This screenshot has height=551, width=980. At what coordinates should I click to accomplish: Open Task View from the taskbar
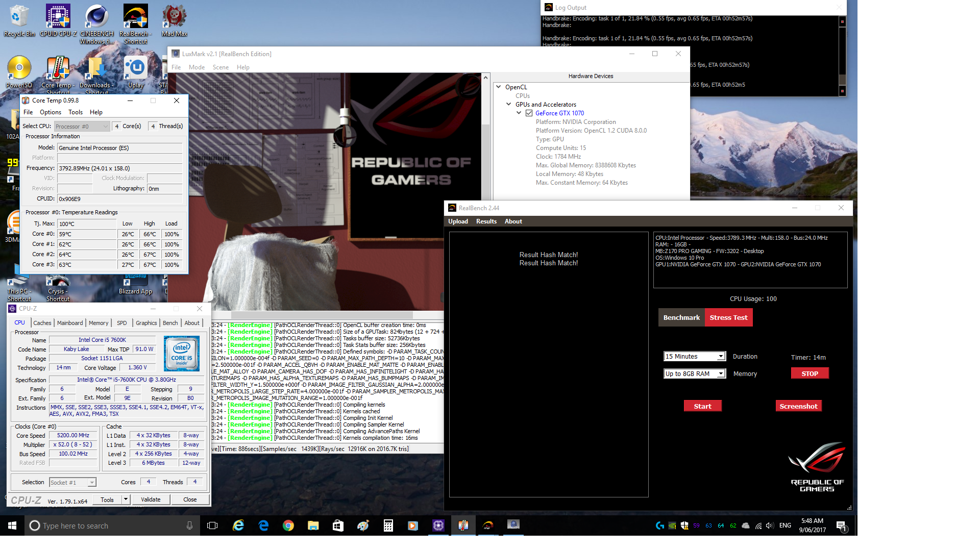[212, 525]
